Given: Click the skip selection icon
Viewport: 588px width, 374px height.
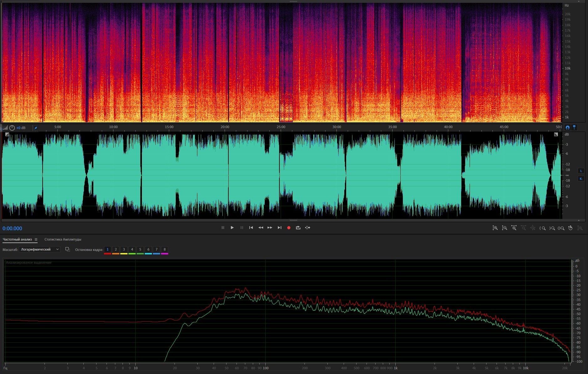Looking at the screenshot, I should pos(308,228).
